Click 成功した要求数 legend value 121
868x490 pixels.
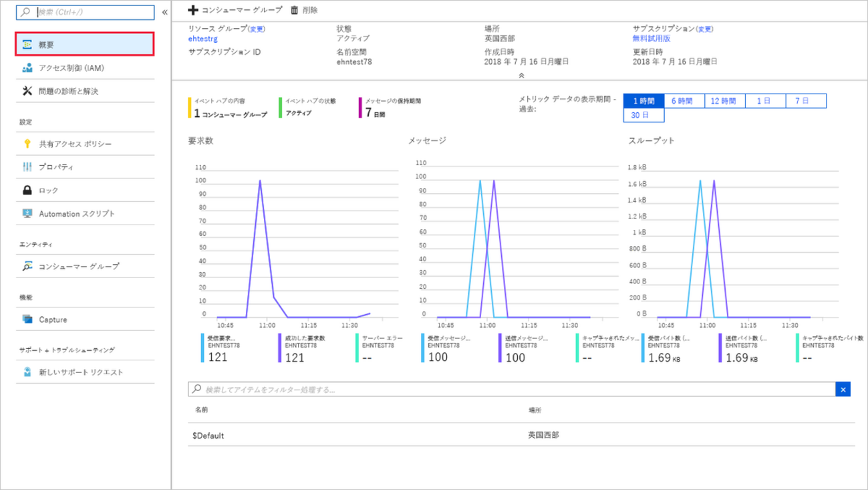295,358
